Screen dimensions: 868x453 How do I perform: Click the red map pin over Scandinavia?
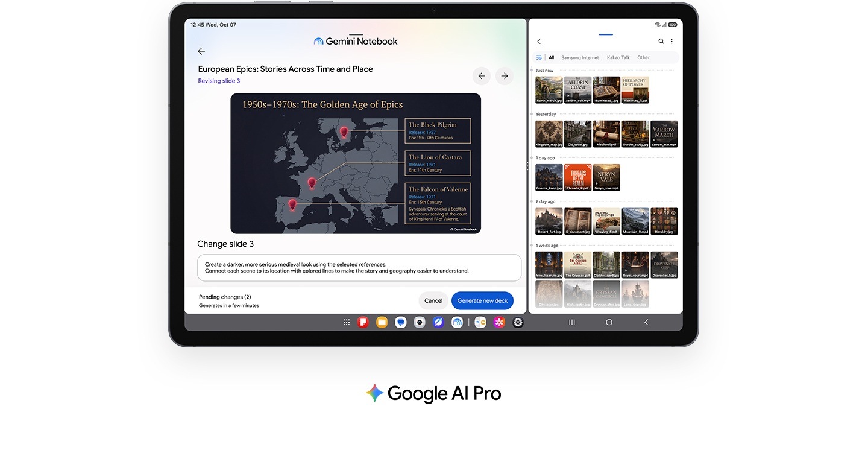point(344,132)
